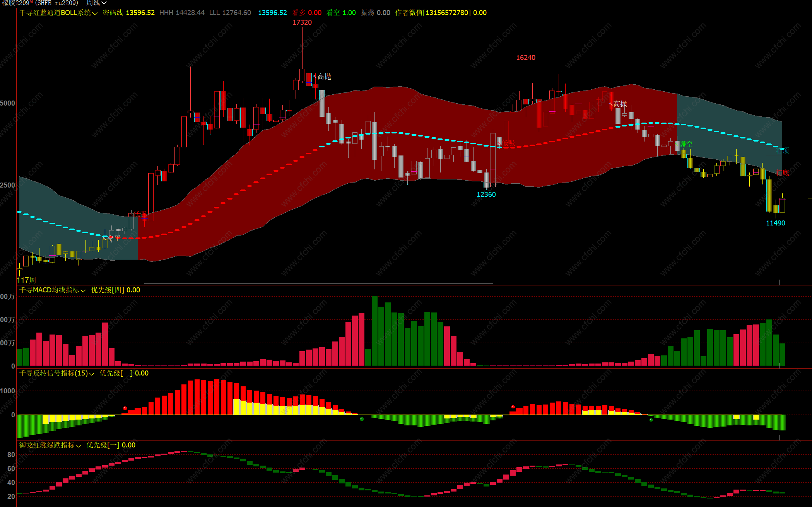Click the small red M badge beside 橡胶2209
This screenshot has width=812, height=507.
point(31,2)
